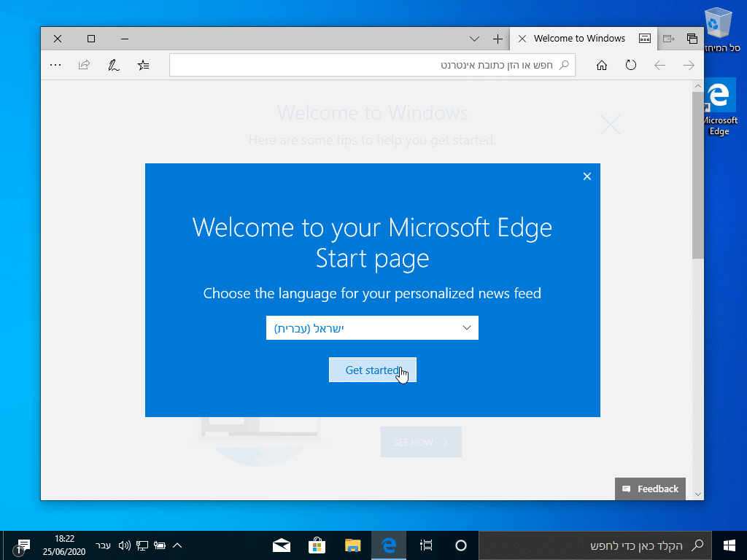
Task: Click the page vertical scrollbar thumb
Action: pos(698,175)
